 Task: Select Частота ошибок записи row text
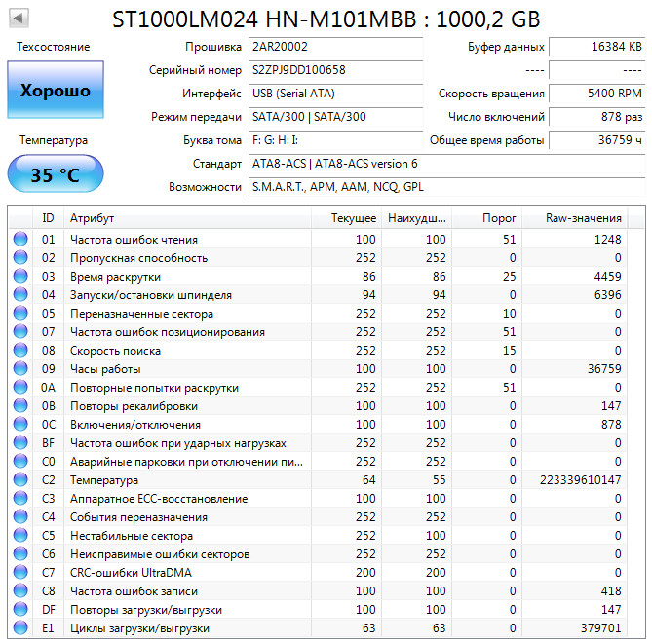(134, 591)
